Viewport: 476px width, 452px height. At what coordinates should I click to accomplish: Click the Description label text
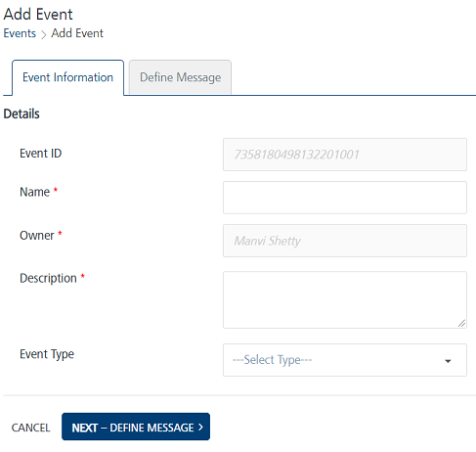click(x=48, y=278)
